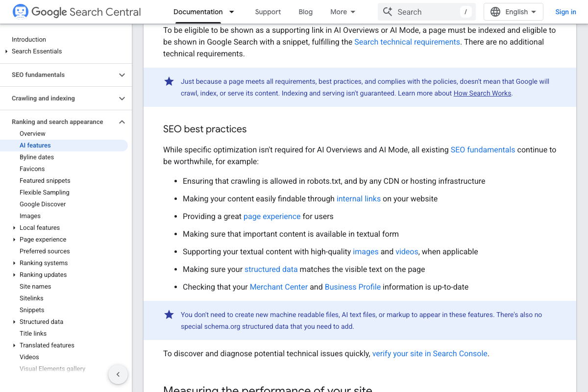Open the Support tab
The image size is (588, 392).
tap(268, 12)
